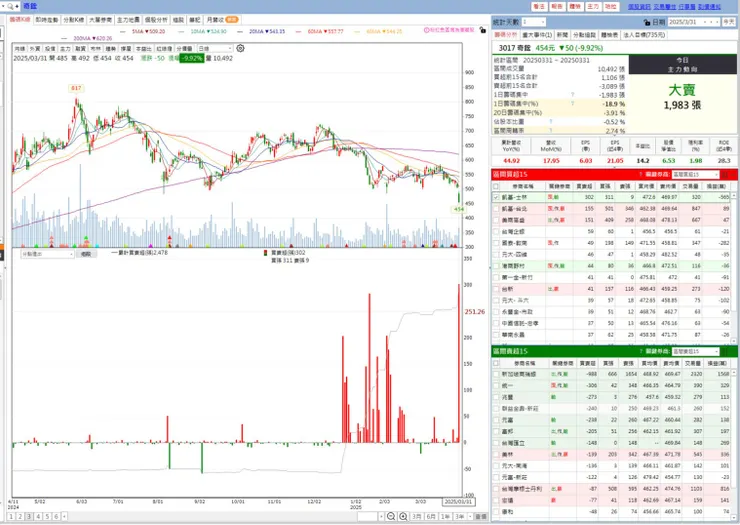
Task: Click the zoom in magnifier icon
Action: [x=403, y=517]
